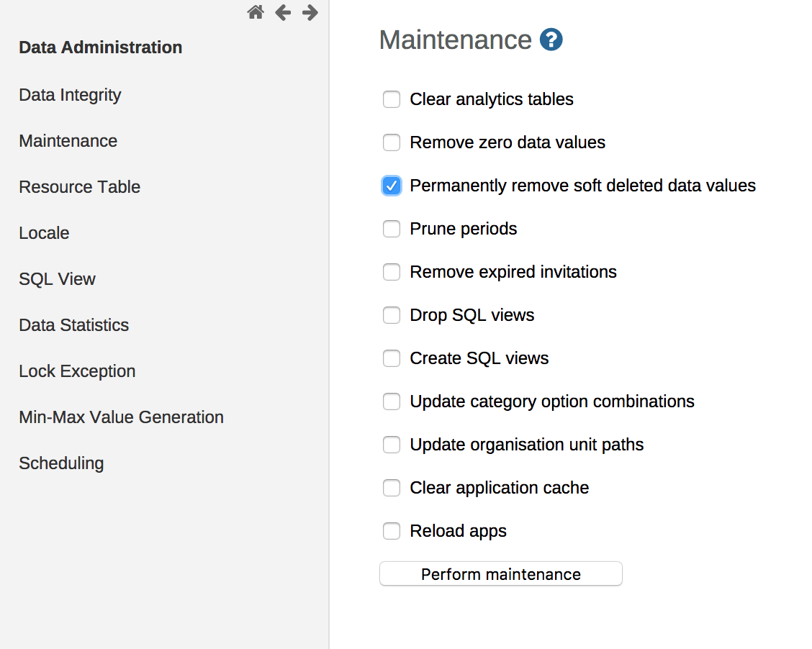The height and width of the screenshot is (649, 812).
Task: Tick the Prune periods checkbox
Action: coord(392,229)
